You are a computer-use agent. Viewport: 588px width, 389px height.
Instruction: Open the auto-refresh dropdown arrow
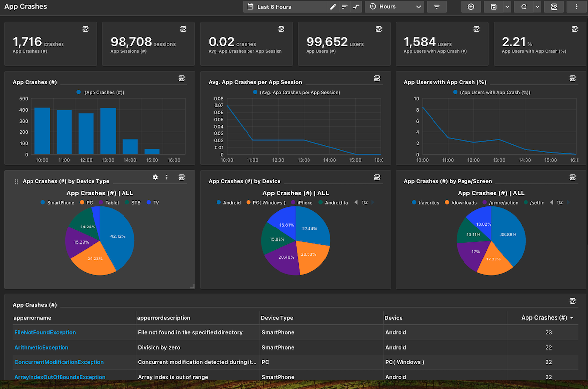pos(536,7)
